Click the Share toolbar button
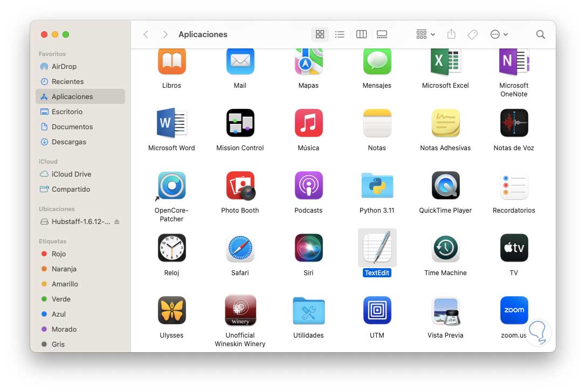Image resolution: width=586 pixels, height=392 pixels. (451, 34)
